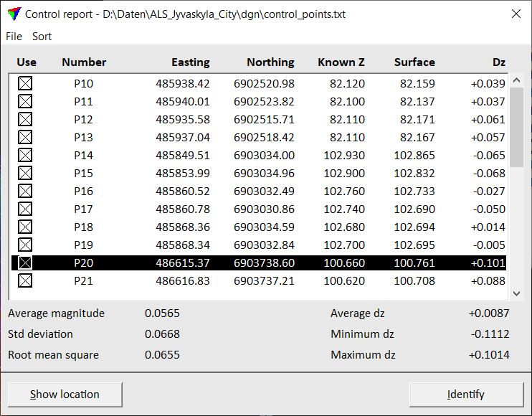Uncheck the Use box for P10
This screenshot has height=416, width=532.
[x=25, y=84]
